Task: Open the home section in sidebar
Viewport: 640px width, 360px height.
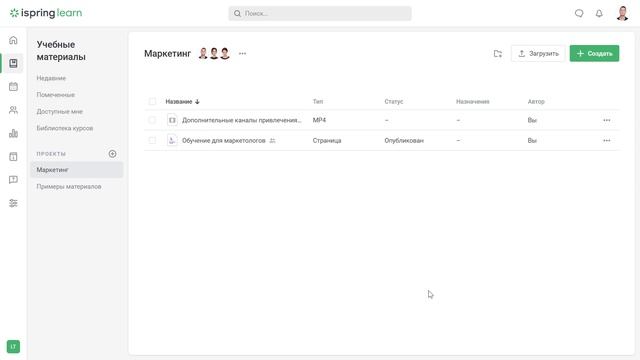Action: (x=13, y=40)
